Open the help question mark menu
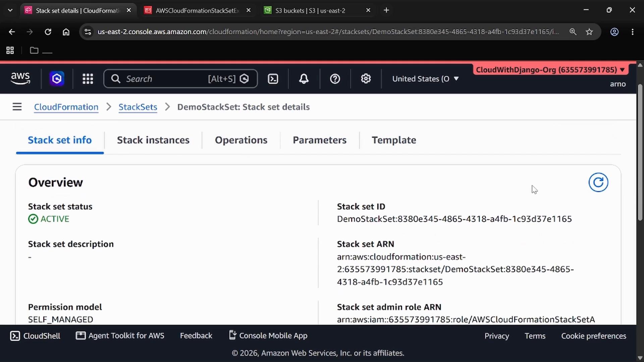644x362 pixels. click(x=335, y=79)
